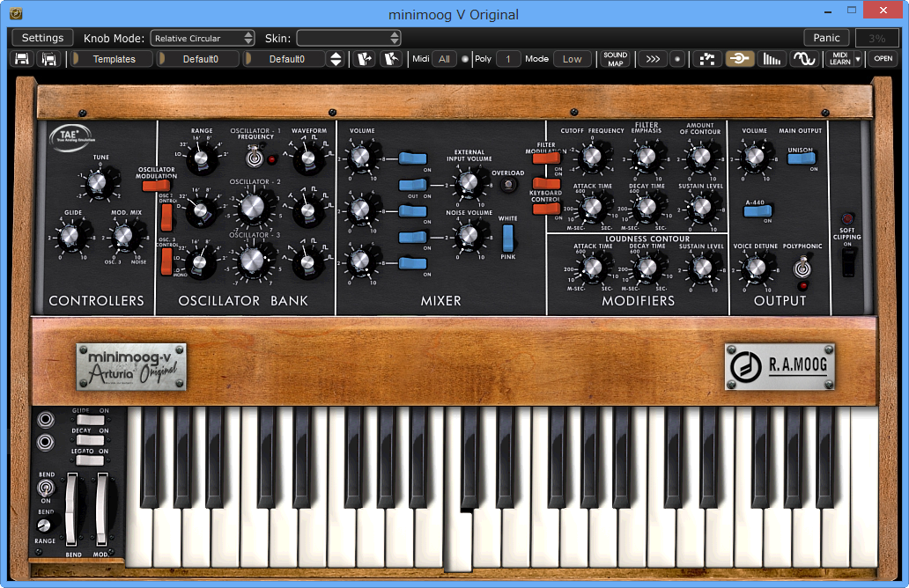Image resolution: width=909 pixels, height=588 pixels.
Task: Click the Mod wheel
Action: tap(101, 509)
